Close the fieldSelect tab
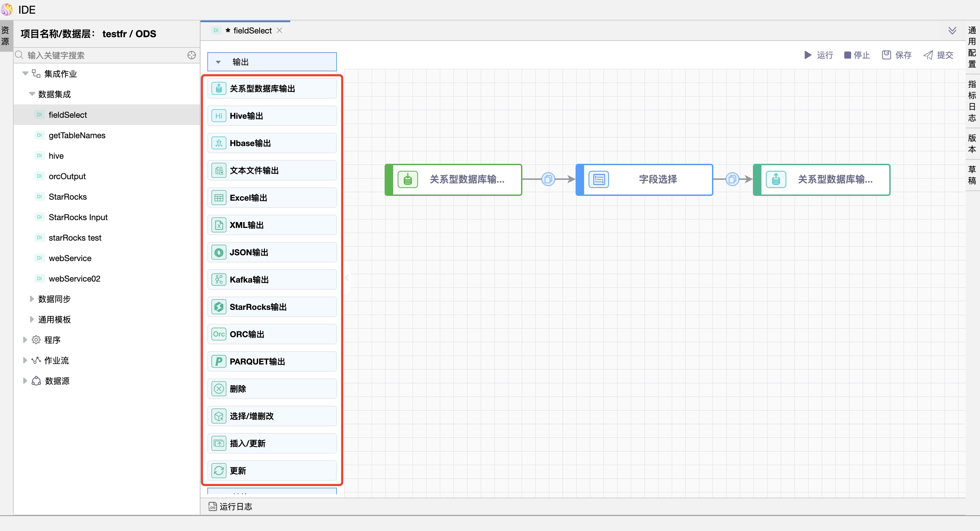Image resolution: width=980 pixels, height=531 pixels. [x=280, y=30]
